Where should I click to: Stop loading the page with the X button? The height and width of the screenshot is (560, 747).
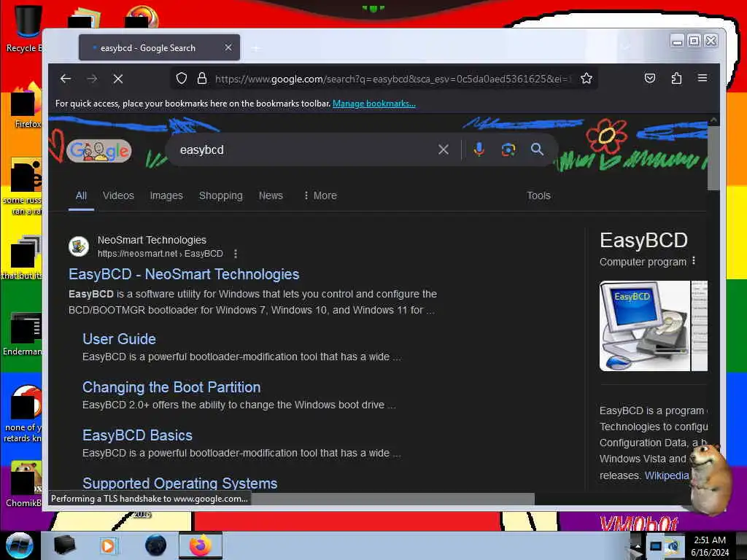click(118, 79)
